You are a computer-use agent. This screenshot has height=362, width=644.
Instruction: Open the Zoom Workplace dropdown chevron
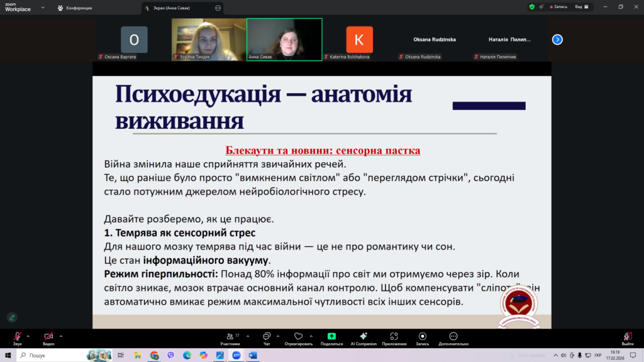[x=42, y=8]
